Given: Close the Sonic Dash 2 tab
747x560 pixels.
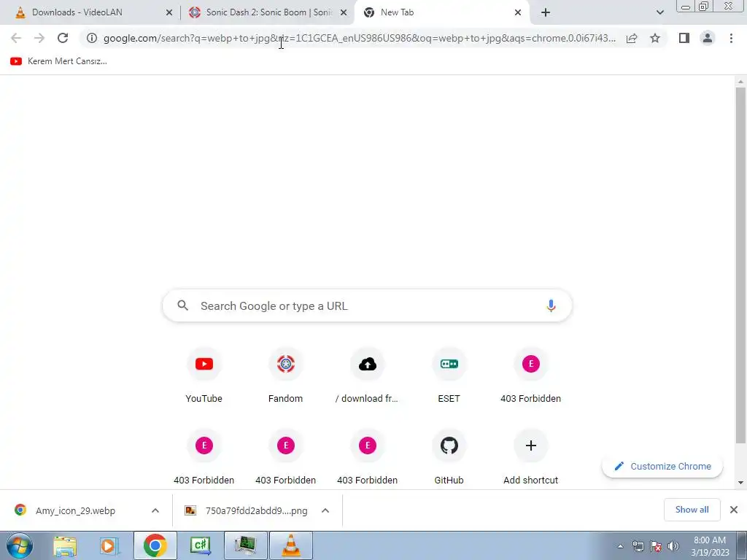Looking at the screenshot, I should click(344, 12).
